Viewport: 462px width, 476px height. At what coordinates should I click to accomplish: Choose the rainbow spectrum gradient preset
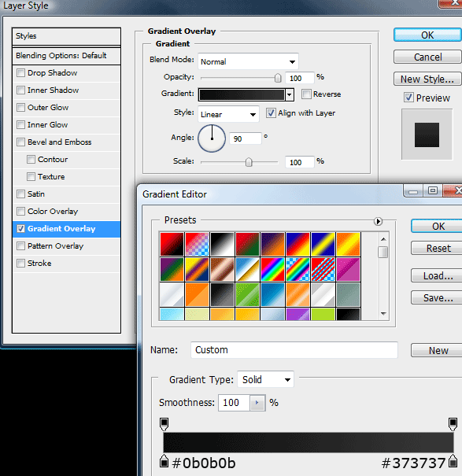point(272,269)
